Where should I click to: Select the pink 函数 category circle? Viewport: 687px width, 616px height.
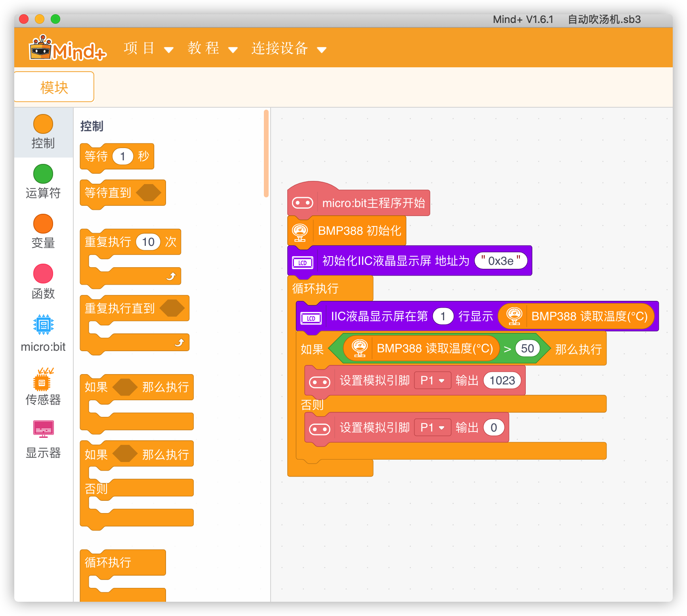[43, 274]
